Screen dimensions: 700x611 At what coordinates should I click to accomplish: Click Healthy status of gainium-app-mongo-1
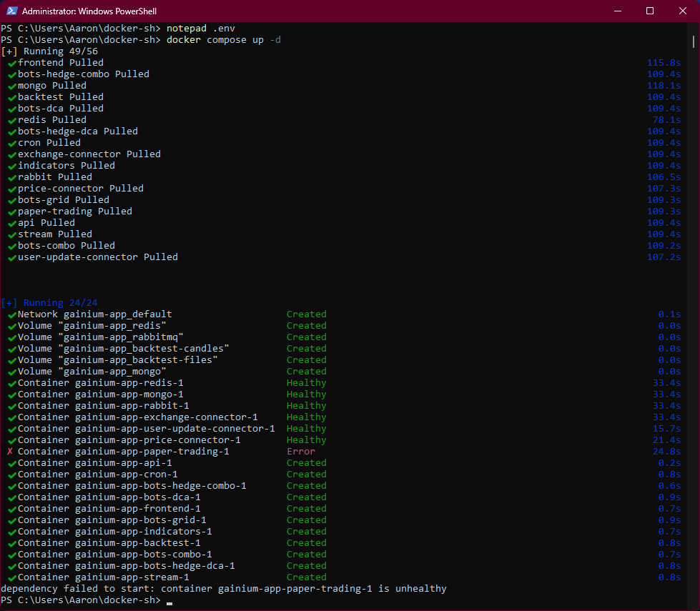coord(306,394)
